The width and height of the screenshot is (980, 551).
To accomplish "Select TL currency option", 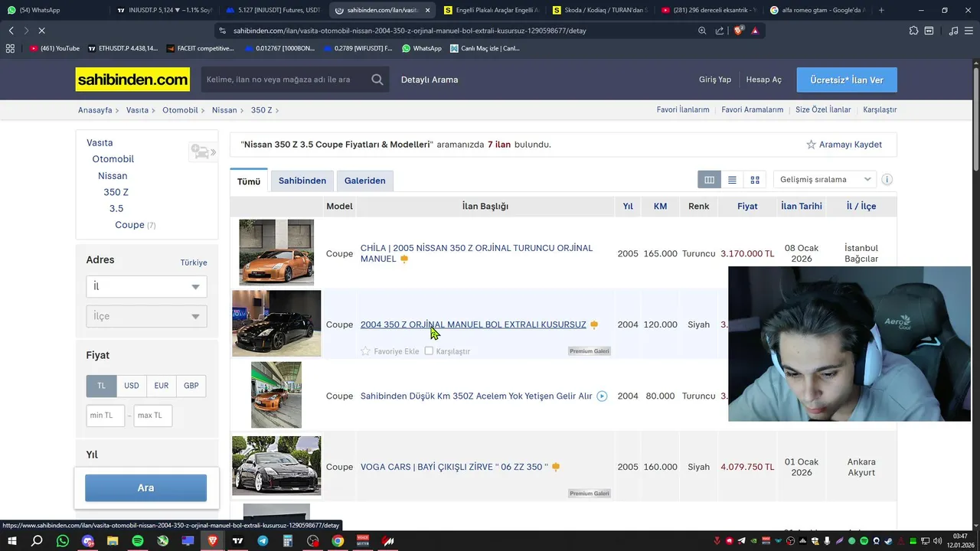I will 101,386.
